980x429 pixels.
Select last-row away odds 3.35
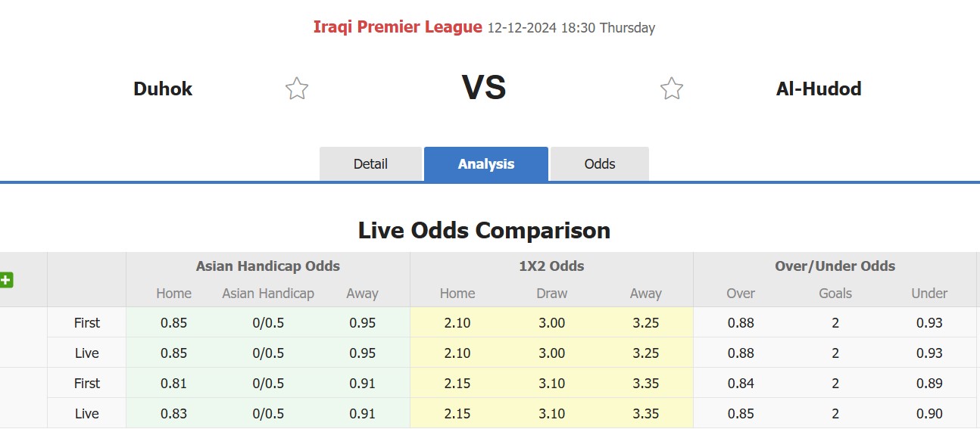tap(645, 414)
